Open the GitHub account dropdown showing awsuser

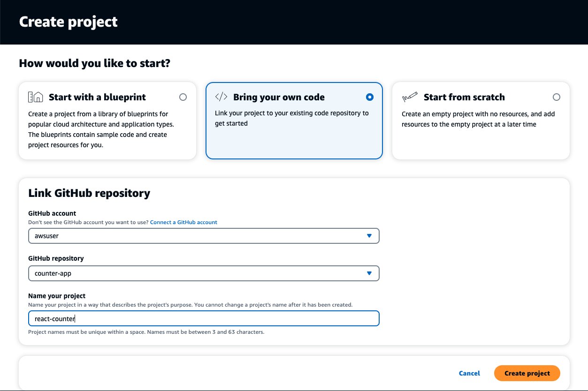204,236
